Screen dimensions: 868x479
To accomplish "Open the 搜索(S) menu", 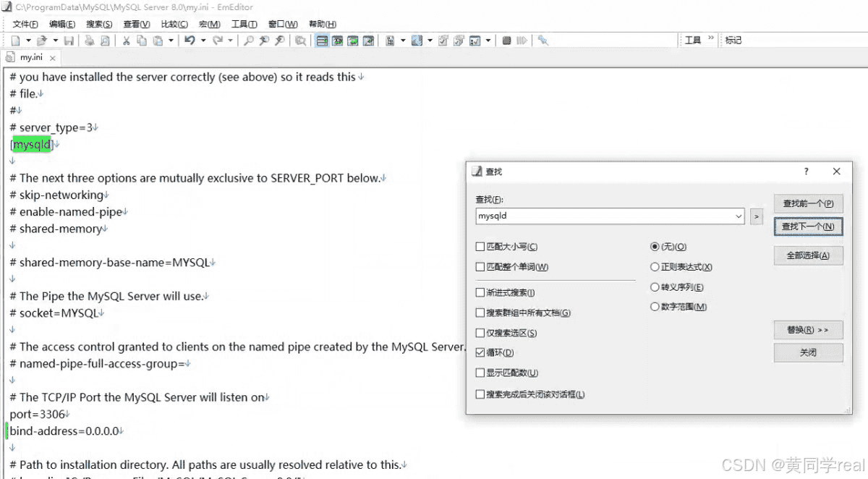I will [x=99, y=24].
